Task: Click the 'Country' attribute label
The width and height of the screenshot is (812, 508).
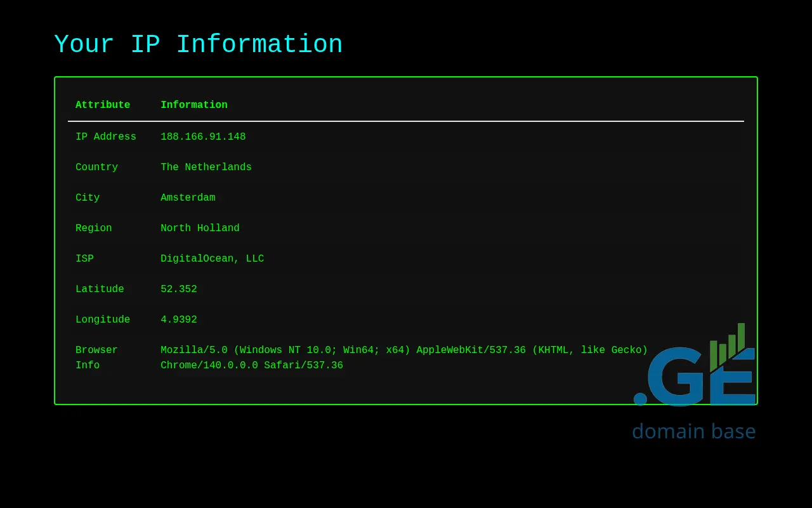Action: (96, 168)
